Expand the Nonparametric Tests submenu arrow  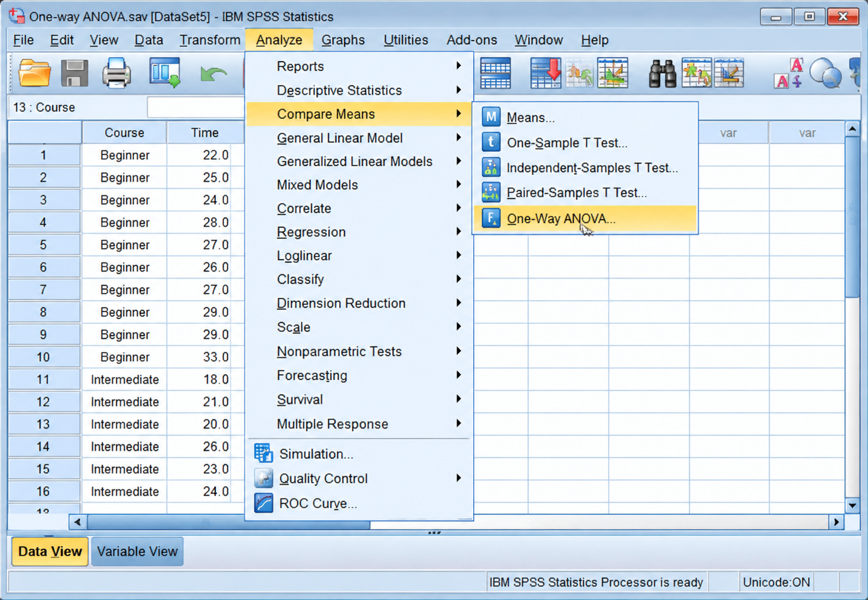tap(458, 351)
